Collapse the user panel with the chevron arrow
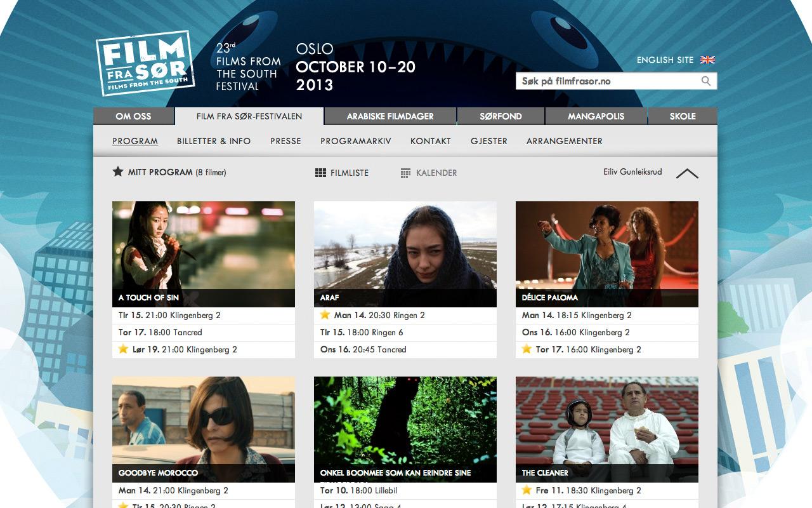Viewport: 812px width, 508px height. coord(687,173)
